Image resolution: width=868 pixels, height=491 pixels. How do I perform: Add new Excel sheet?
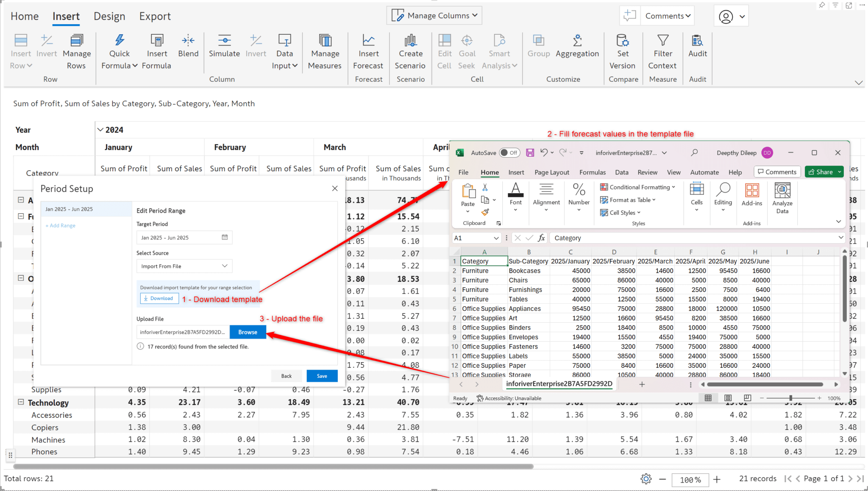(642, 385)
